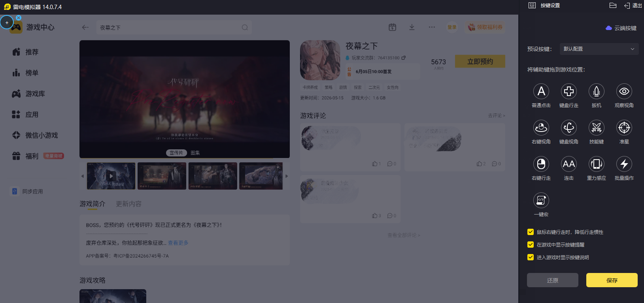Screen dimensions: 644x303
Task: Choose the 重力感应 gravity sensor icon
Action: tap(597, 164)
